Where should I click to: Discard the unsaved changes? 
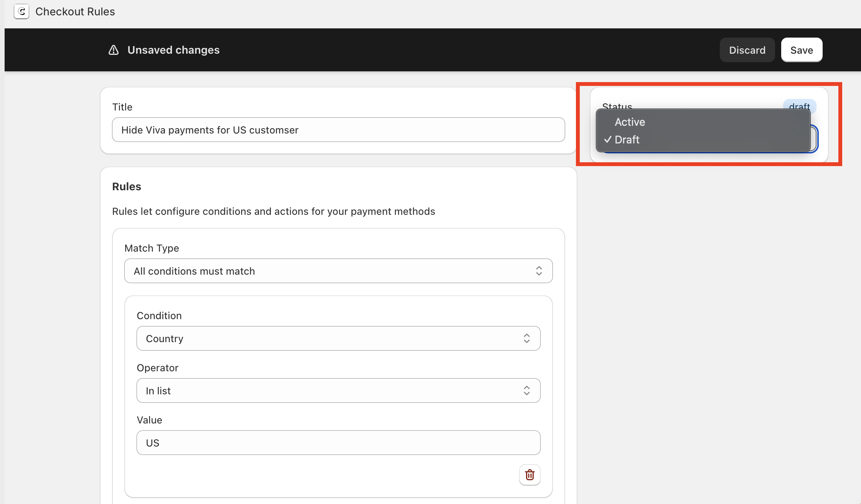[747, 50]
